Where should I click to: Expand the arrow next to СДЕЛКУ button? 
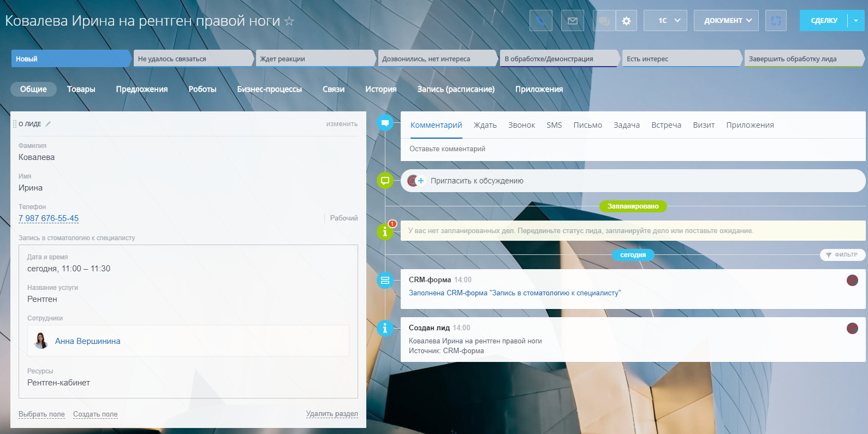coord(856,21)
